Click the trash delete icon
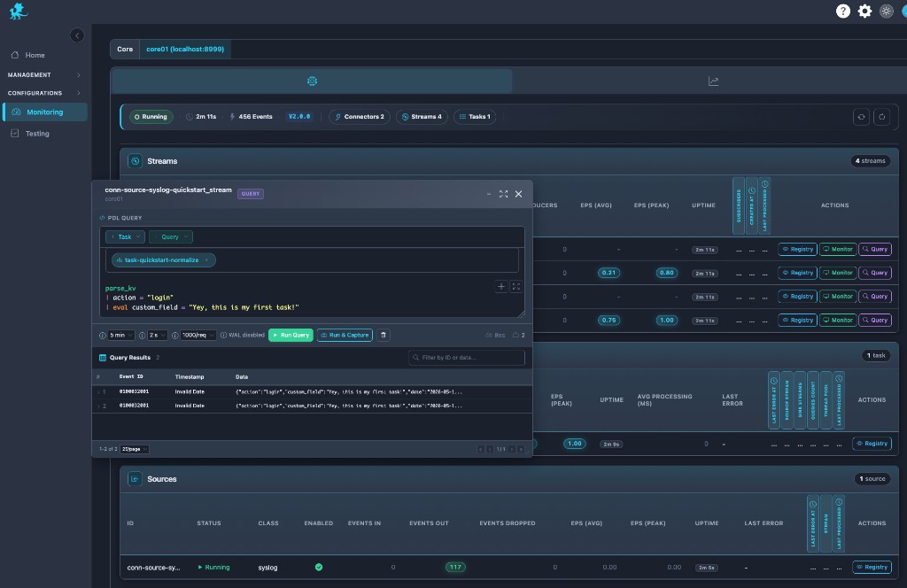This screenshot has width=907, height=588. [x=383, y=336]
